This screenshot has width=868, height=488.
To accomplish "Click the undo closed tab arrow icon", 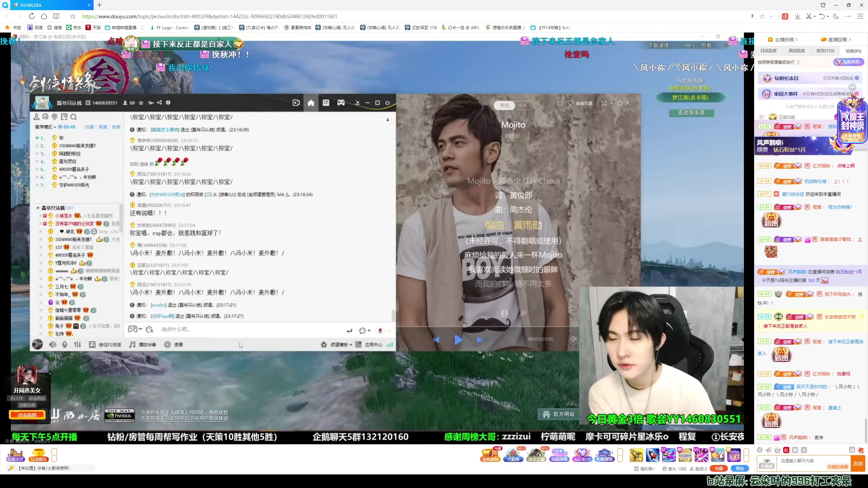I will click(822, 16).
